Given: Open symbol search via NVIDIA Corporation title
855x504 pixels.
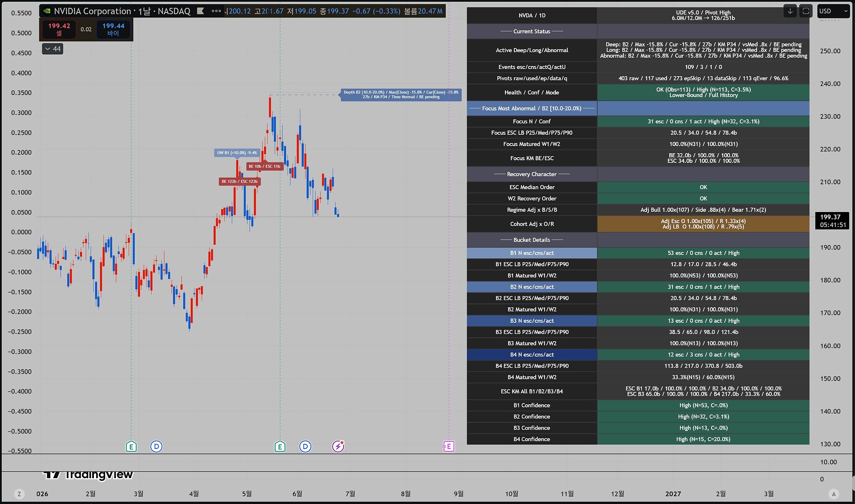Looking at the screenshot, I should (93, 11).
